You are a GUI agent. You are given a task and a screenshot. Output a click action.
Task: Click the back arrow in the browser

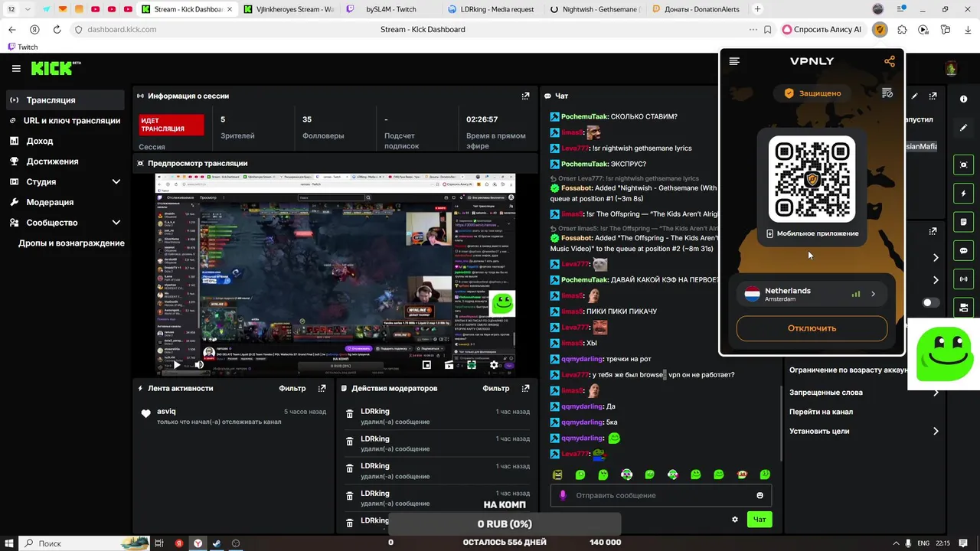point(11,30)
